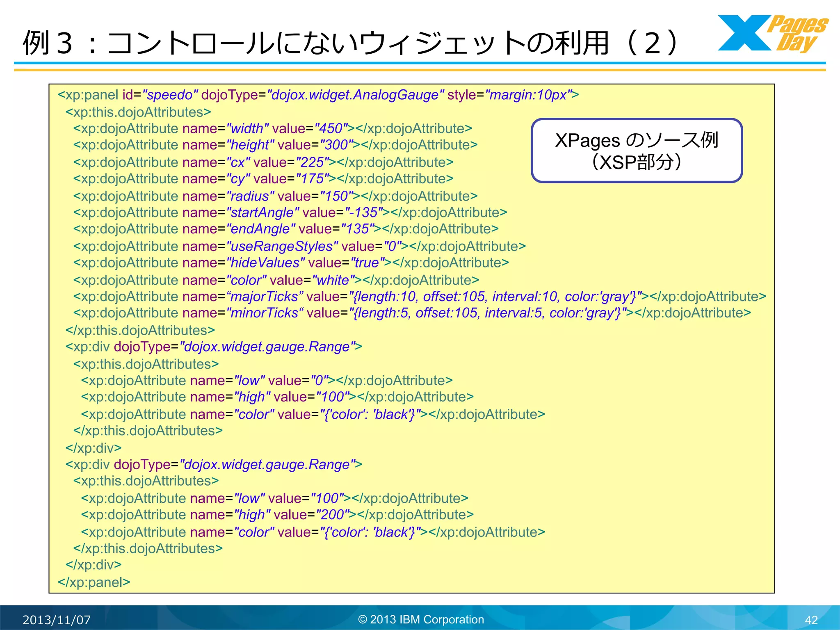
Task: Click the line with name="height" value="300"
Action: pos(275,145)
